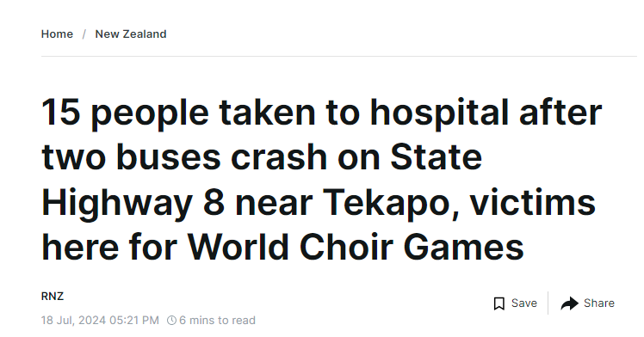Click the 18 Jul, 2024 05:21 PM timestamp

click(100, 320)
